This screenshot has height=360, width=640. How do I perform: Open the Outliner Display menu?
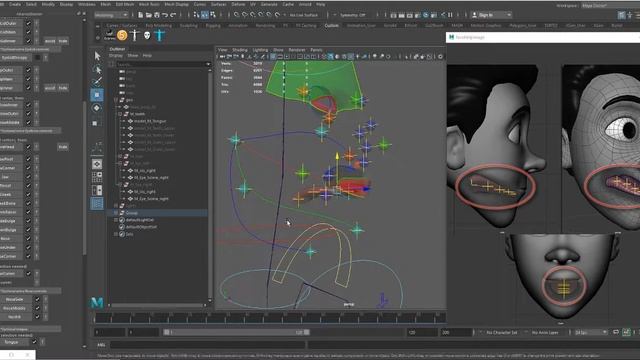click(116, 56)
